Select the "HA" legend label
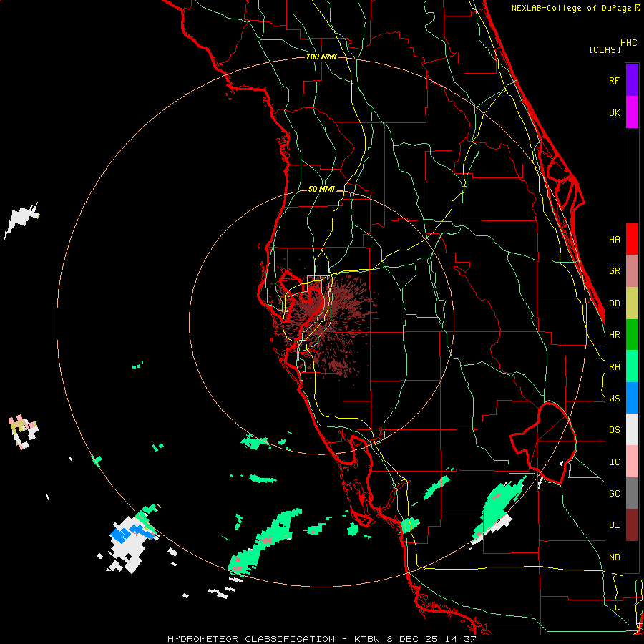This screenshot has height=644, width=644. (614, 239)
